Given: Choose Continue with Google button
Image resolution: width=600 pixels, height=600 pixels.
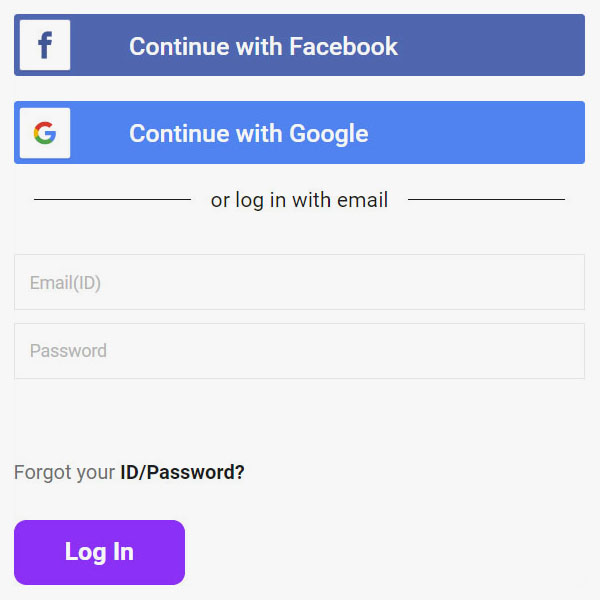Looking at the screenshot, I should (299, 132).
